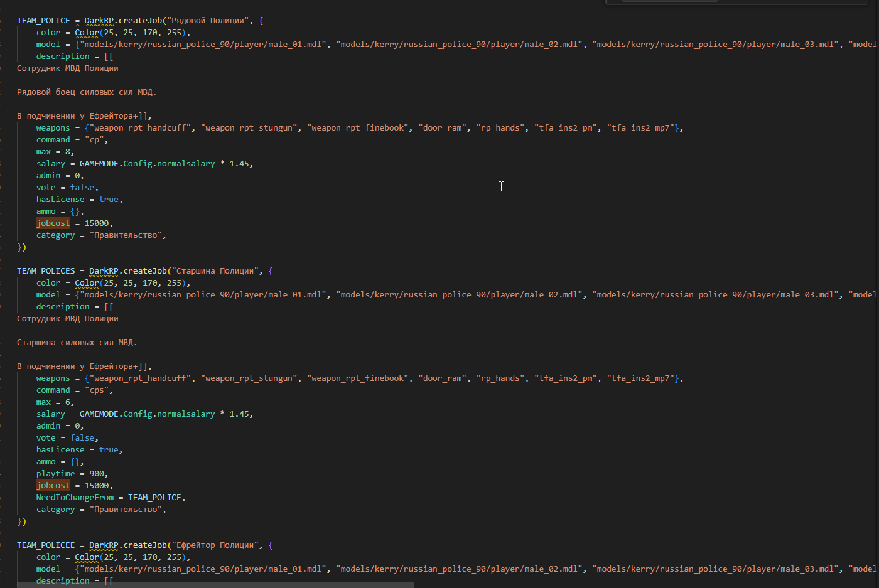Place cursor on TEAM_POLICEE variable name
Screen dimensions: 879x588
[46, 545]
